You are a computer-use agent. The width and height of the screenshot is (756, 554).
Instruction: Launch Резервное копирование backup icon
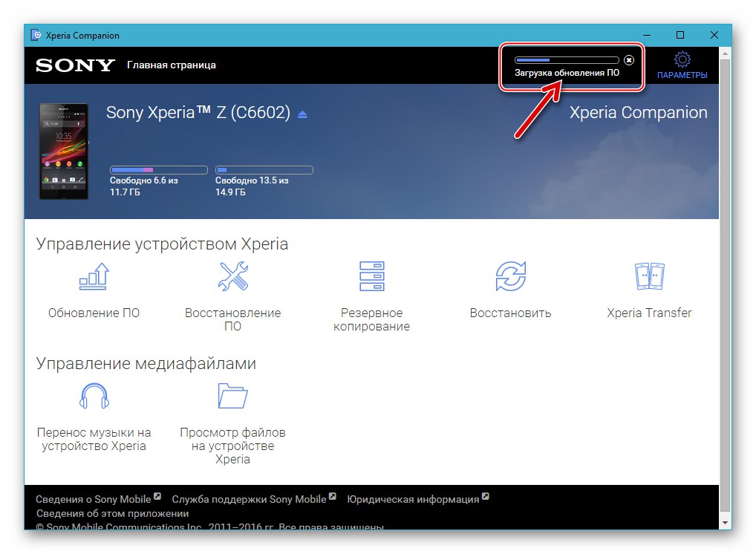(371, 276)
